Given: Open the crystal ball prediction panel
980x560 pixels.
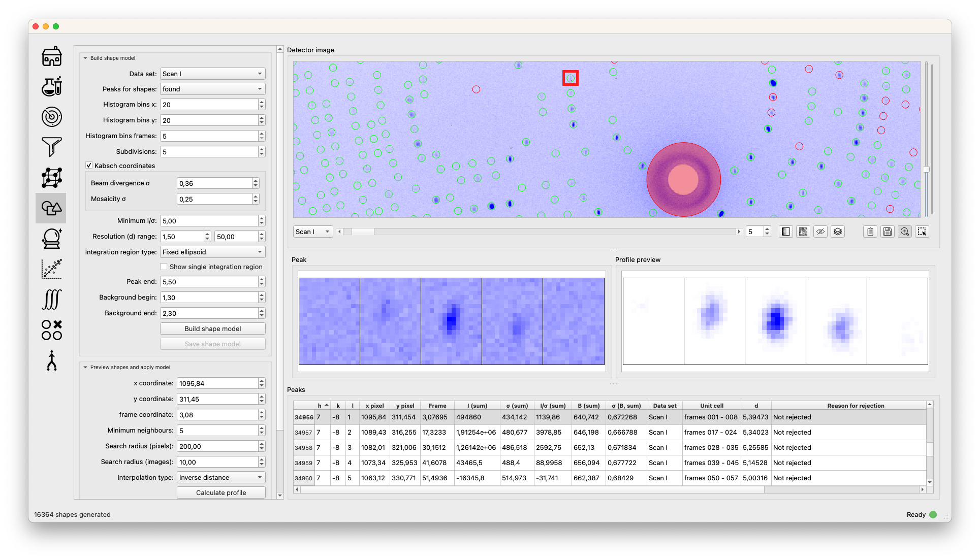Looking at the screenshot, I should tap(51, 239).
